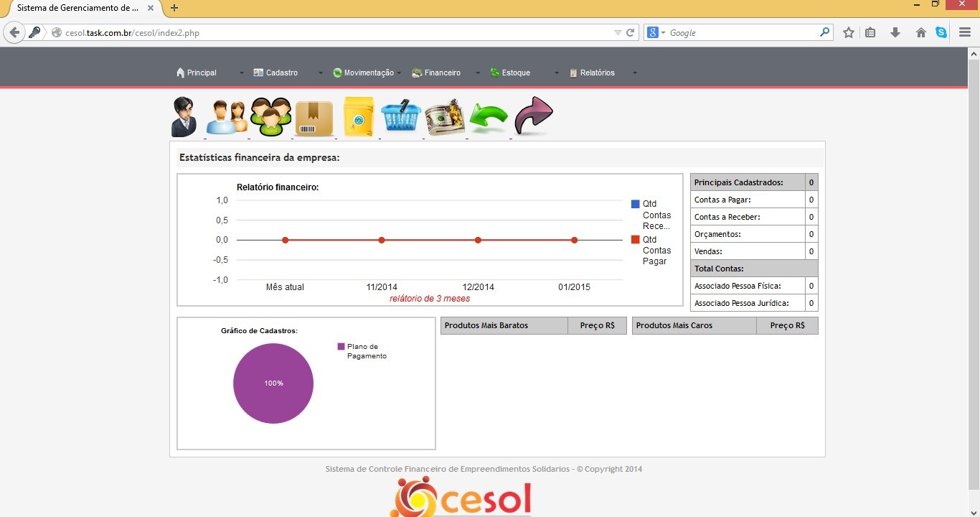Open the blue shopping basket icon
Image resolution: width=980 pixels, height=517 pixels.
[x=400, y=117]
